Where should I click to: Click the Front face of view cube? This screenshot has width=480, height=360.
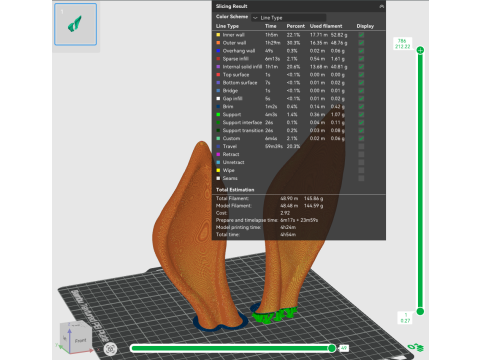coord(80,340)
